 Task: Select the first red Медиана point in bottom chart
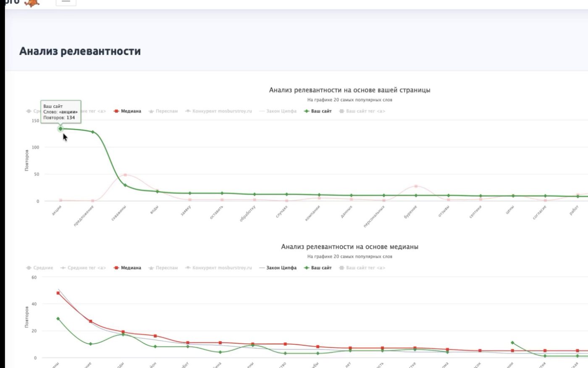point(58,293)
